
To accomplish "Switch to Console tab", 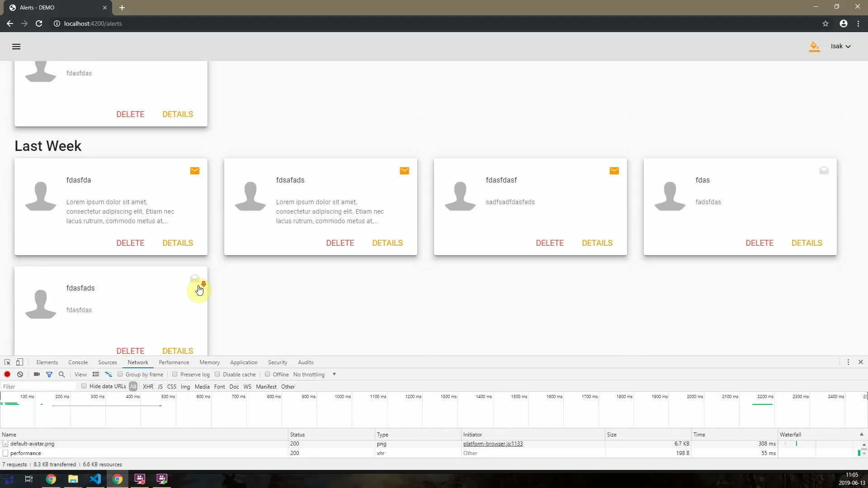I will coord(78,362).
